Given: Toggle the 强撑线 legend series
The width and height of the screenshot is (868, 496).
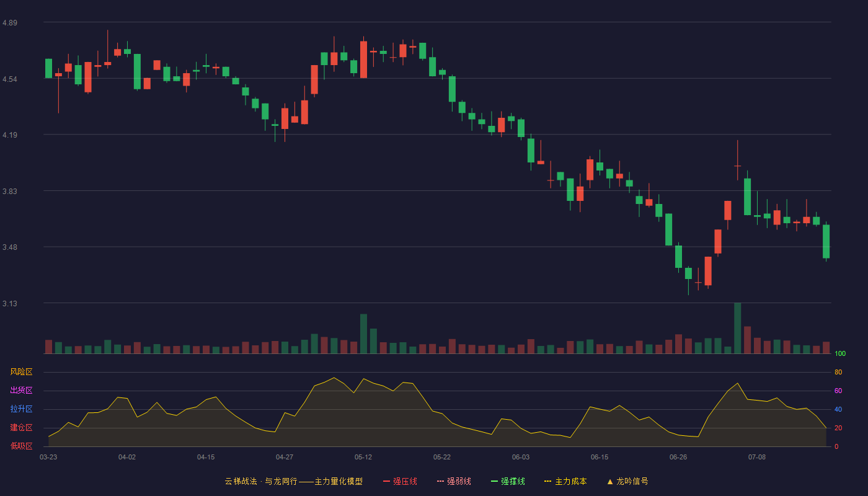Looking at the screenshot, I should 508,481.
